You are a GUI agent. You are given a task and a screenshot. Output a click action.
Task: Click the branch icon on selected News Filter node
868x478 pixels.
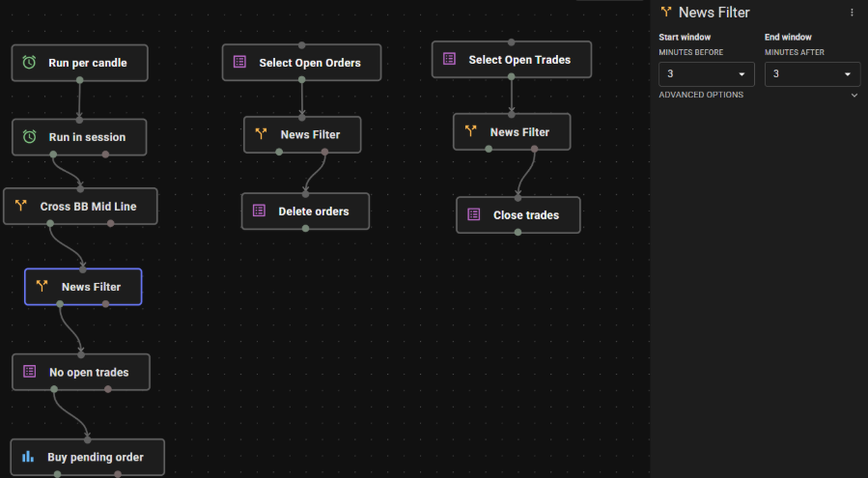coord(42,286)
